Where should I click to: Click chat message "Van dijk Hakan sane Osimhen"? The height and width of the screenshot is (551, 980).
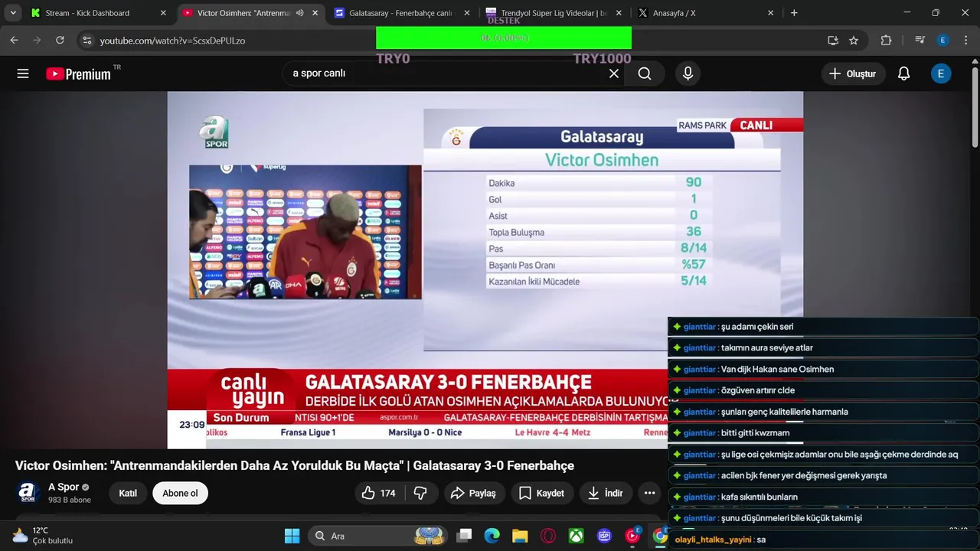(777, 369)
